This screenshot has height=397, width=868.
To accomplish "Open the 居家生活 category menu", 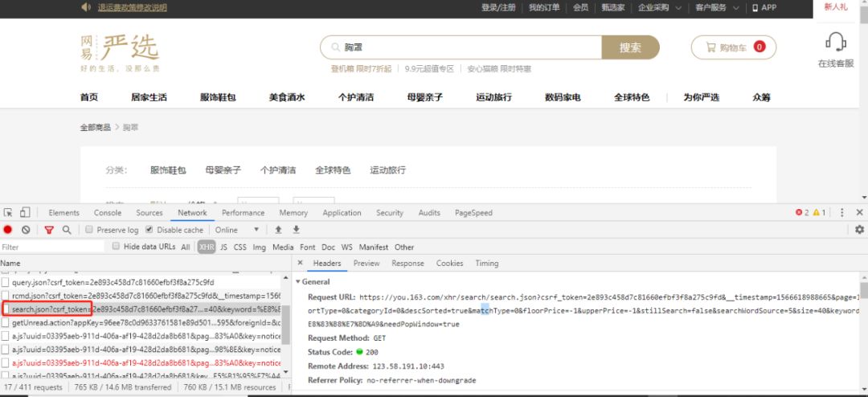I will pyautogui.click(x=149, y=97).
